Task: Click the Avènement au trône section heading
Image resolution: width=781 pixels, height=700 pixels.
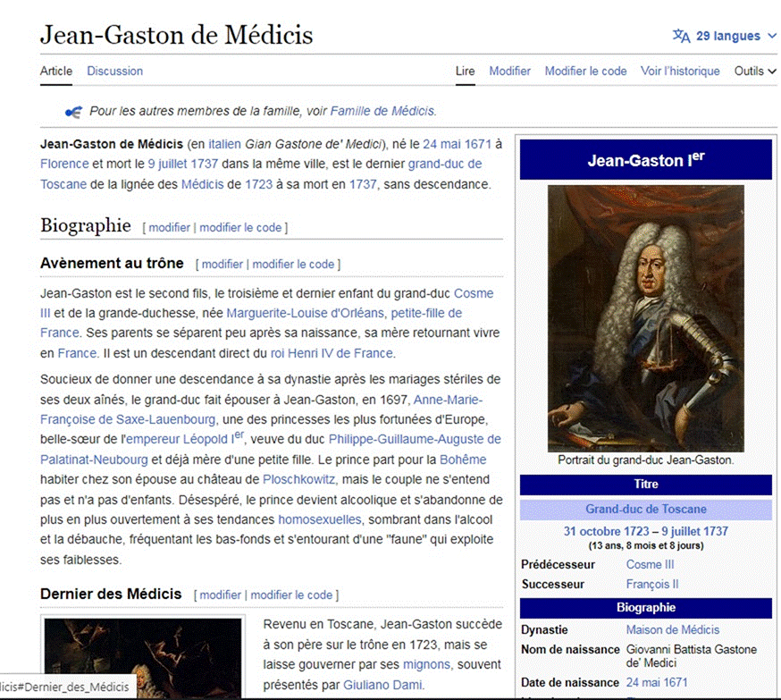Action: tap(112, 263)
